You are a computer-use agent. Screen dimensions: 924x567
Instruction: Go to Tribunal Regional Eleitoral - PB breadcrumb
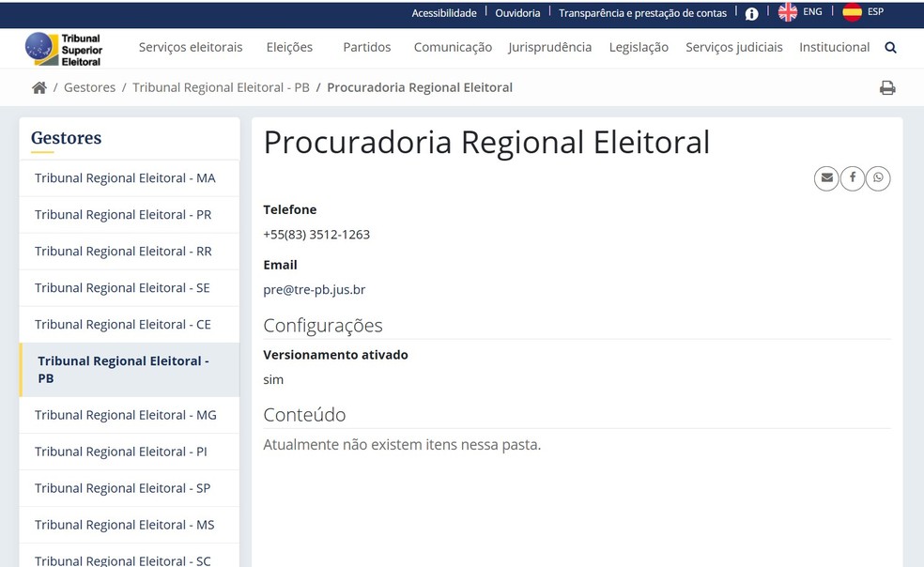[x=221, y=87]
